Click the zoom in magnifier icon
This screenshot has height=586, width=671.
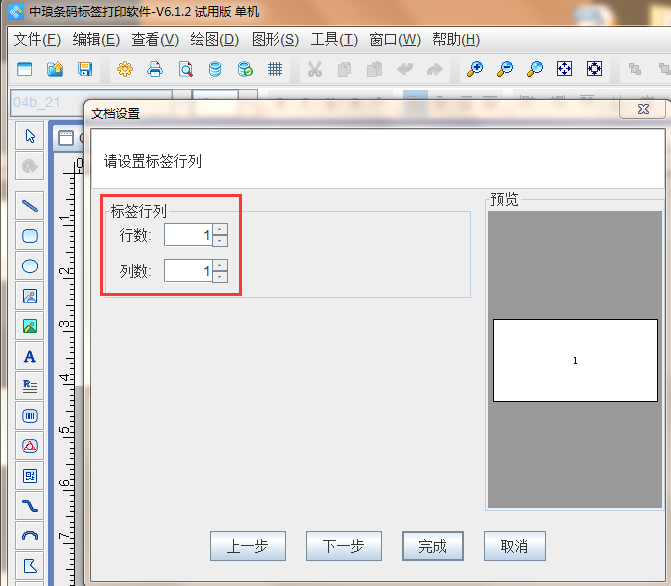[475, 69]
